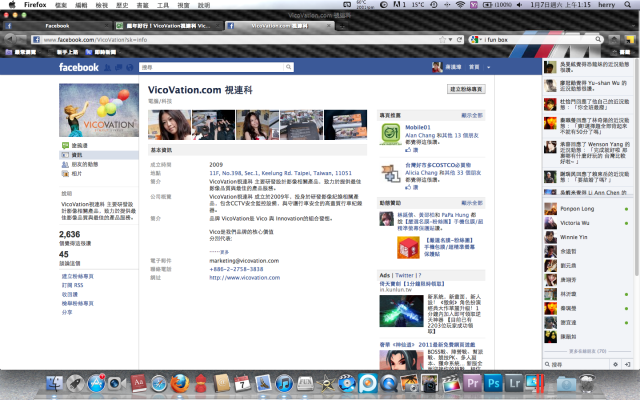Launch App Store from the Dock
The image size is (640, 400).
coord(96,384)
